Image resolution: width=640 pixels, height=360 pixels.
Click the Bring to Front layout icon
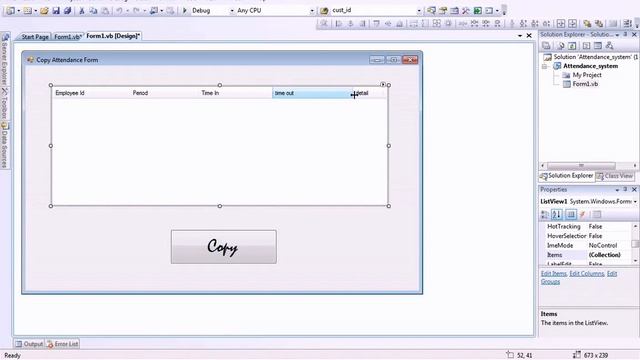click(x=587, y=24)
